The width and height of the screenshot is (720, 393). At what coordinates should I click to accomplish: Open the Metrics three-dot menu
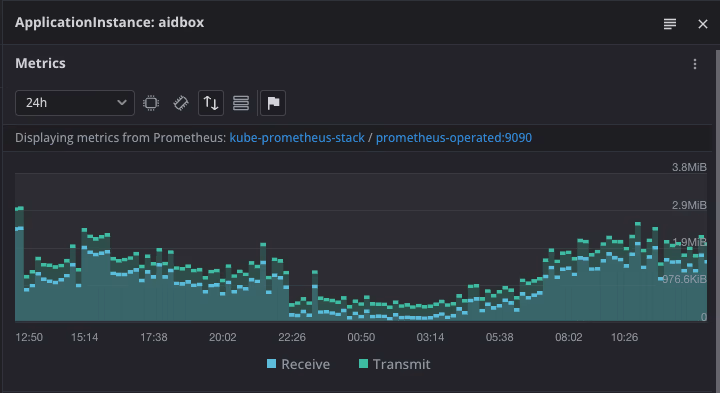(695, 64)
